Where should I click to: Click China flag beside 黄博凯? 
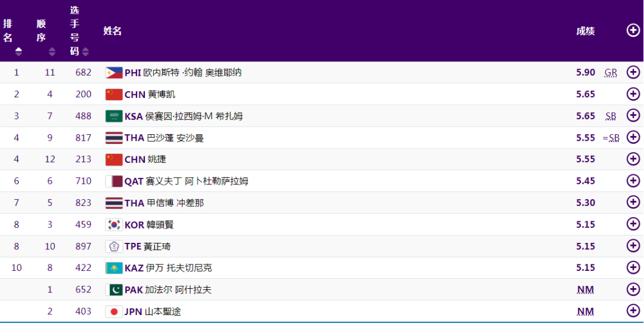coord(114,94)
